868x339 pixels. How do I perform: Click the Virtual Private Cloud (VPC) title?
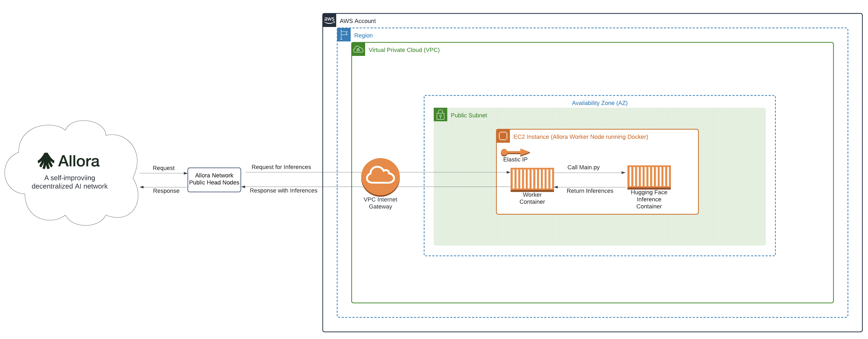404,50
